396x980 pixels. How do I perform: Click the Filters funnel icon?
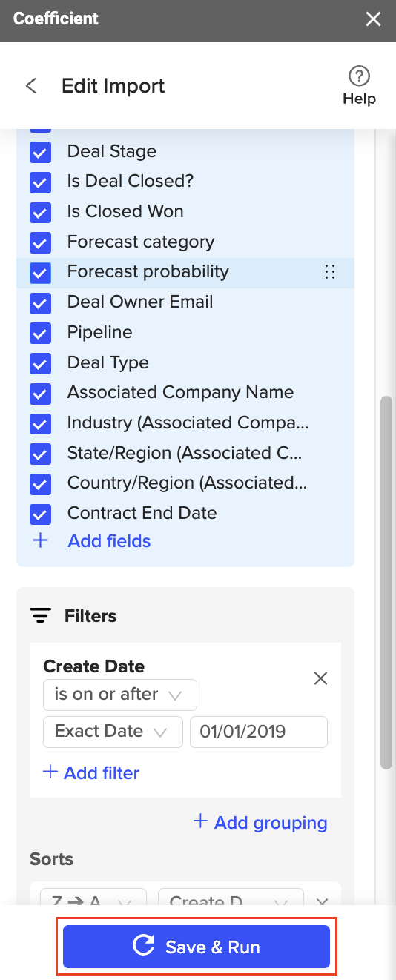(x=41, y=616)
